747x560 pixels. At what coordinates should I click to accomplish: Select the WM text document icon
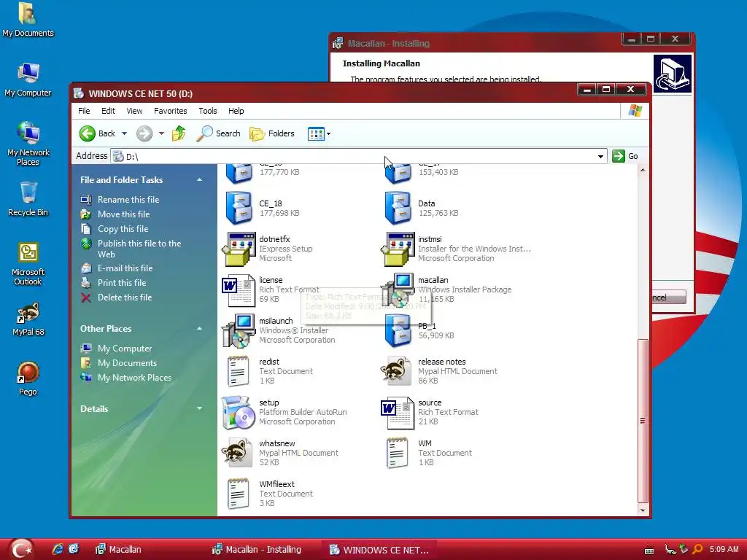(398, 454)
